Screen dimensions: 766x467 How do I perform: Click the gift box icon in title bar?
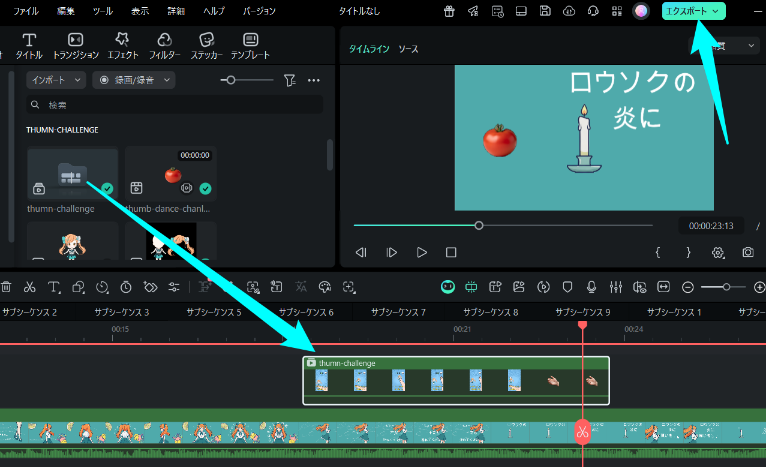[x=449, y=11]
